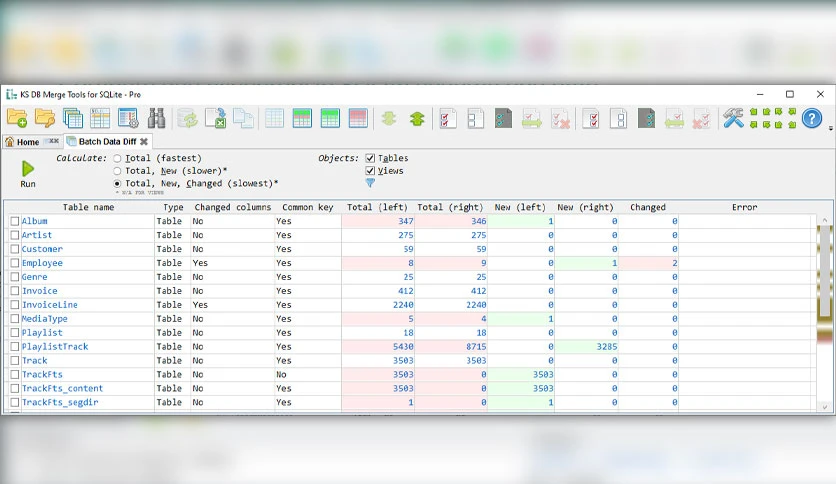Viewport: 836px width, 484px height.
Task: Click the table with gear icon
Action: click(x=128, y=118)
